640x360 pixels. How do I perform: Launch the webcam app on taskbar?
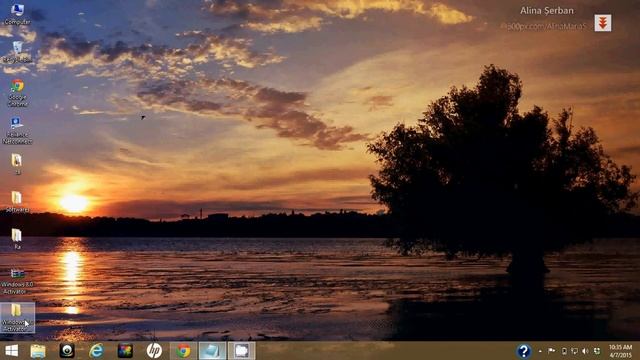click(x=67, y=351)
